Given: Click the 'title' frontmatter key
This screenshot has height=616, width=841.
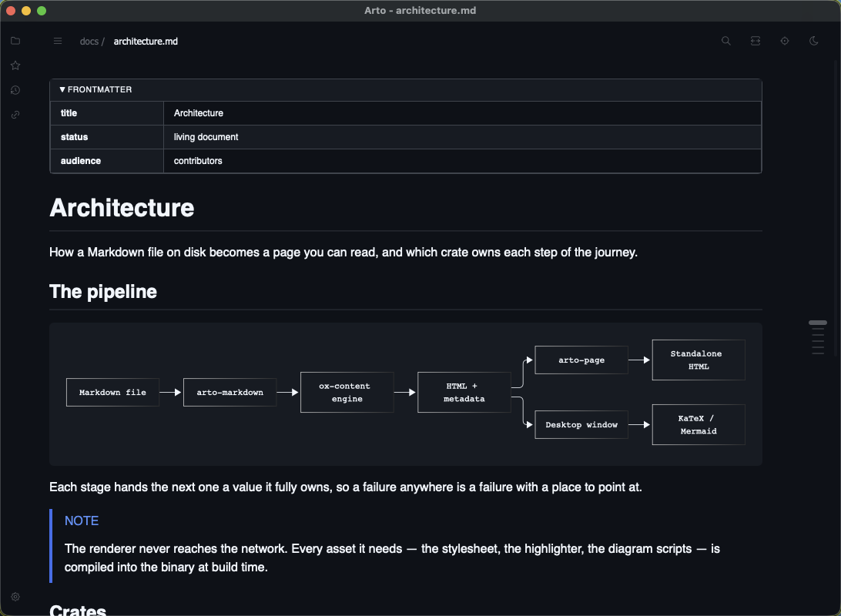Looking at the screenshot, I should (69, 113).
